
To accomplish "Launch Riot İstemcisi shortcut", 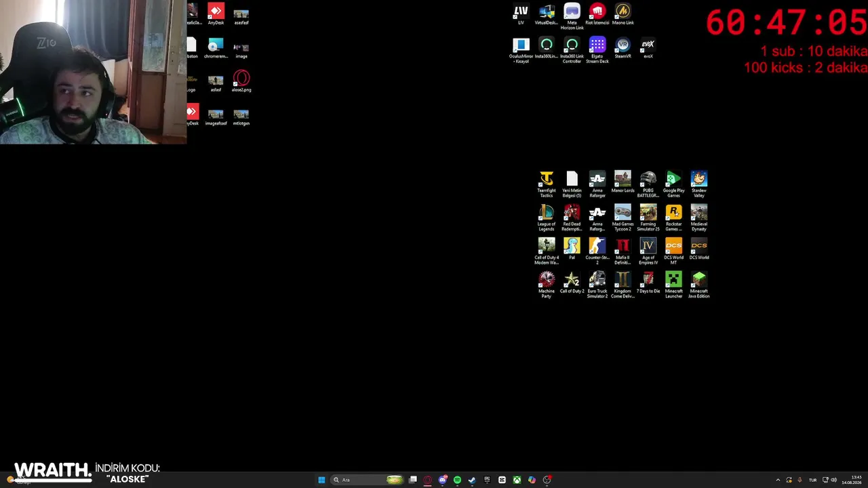I will pos(597,15).
